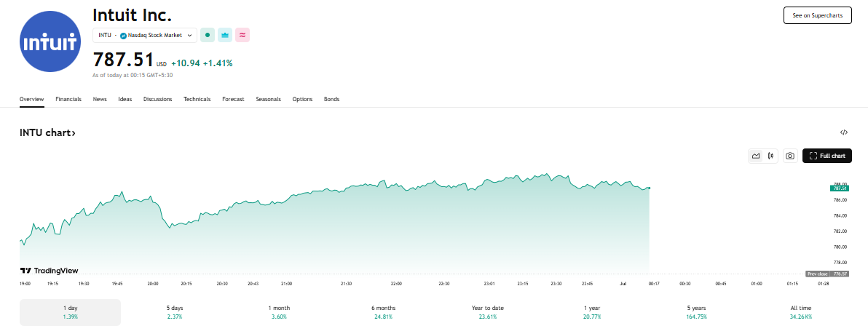The width and height of the screenshot is (868, 326).
Task: Switch chart to candlestick style
Action: click(770, 156)
